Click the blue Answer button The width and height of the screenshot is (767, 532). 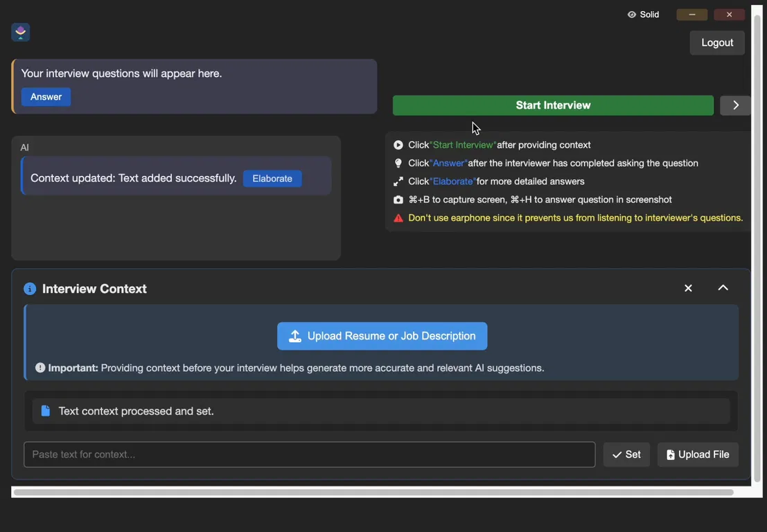46,97
